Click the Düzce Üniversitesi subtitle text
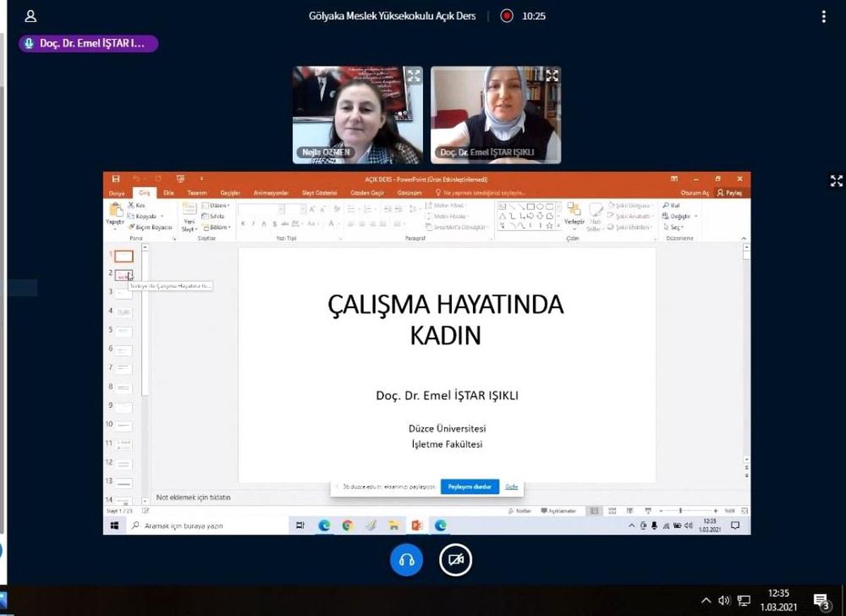The image size is (846, 616). [447, 428]
